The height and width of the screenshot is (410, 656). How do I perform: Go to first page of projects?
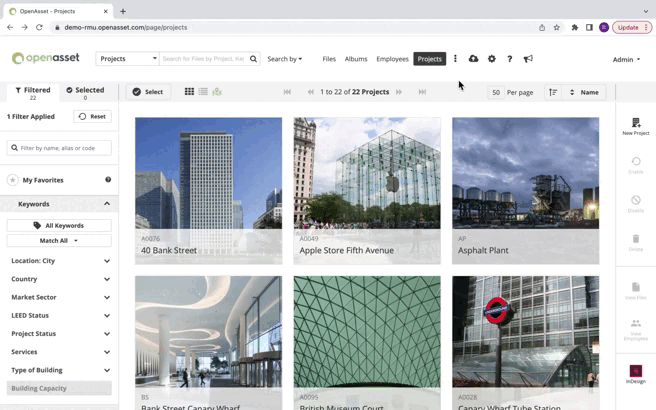(287, 92)
